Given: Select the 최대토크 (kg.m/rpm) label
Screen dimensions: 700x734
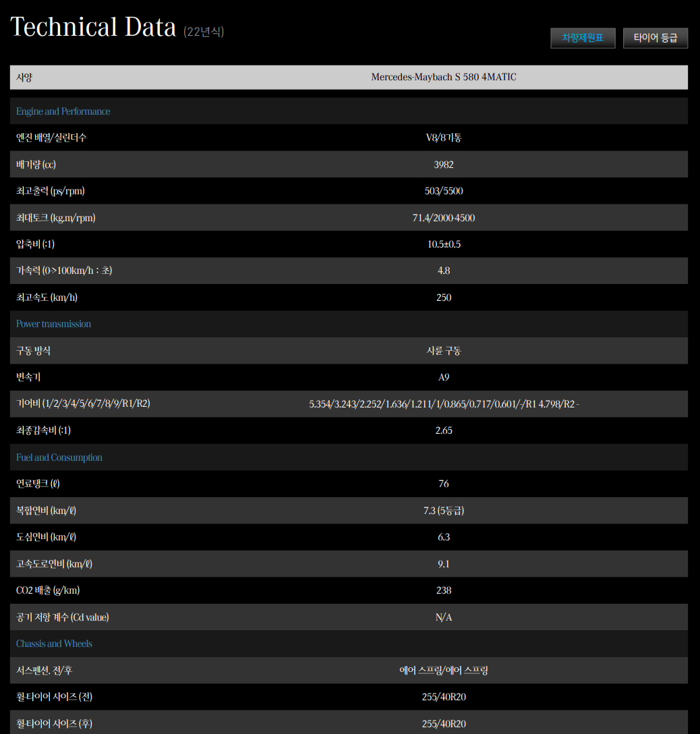Looking at the screenshot, I should 56,218.
